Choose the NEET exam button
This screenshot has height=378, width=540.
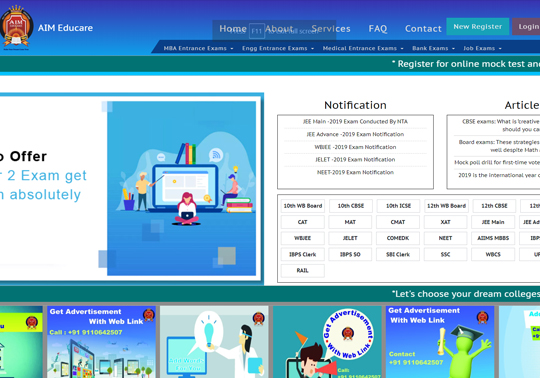coord(445,238)
